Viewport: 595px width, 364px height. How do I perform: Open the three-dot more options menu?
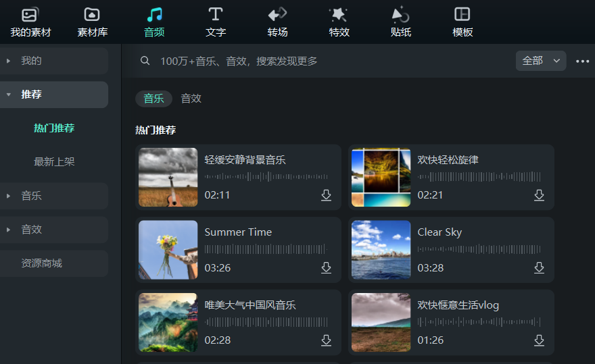coord(582,61)
